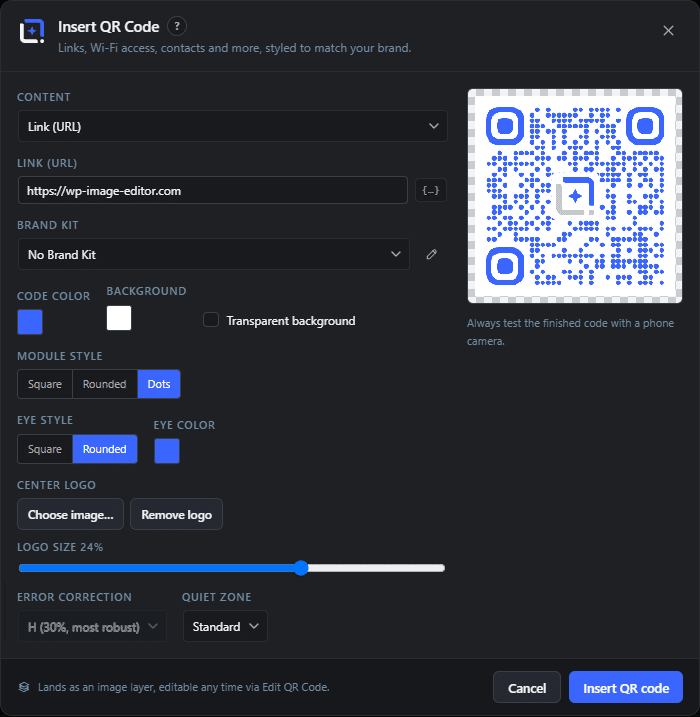Viewport: 700px width, 717px height.
Task: Click the layers icon in footer
Action: click(x=24, y=687)
